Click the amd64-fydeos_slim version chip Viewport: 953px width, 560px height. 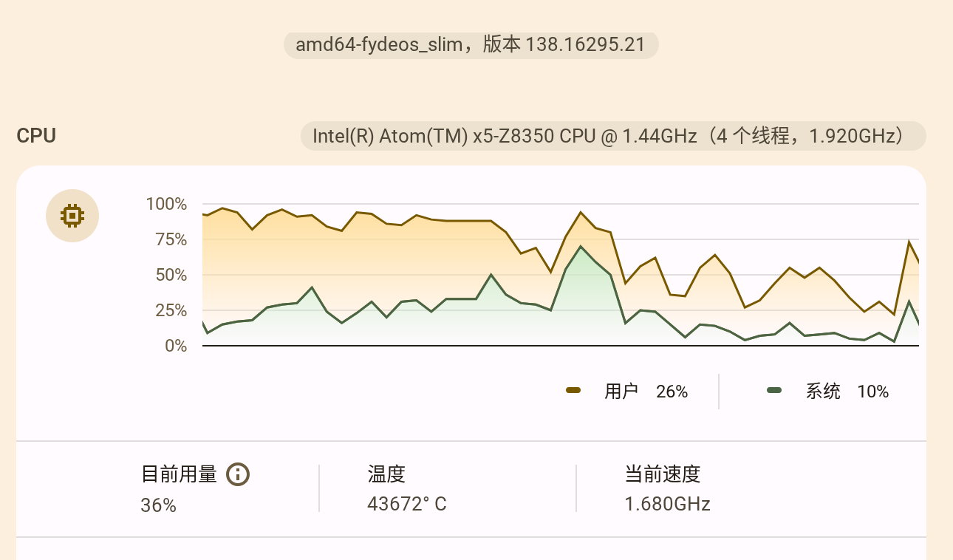(x=471, y=45)
